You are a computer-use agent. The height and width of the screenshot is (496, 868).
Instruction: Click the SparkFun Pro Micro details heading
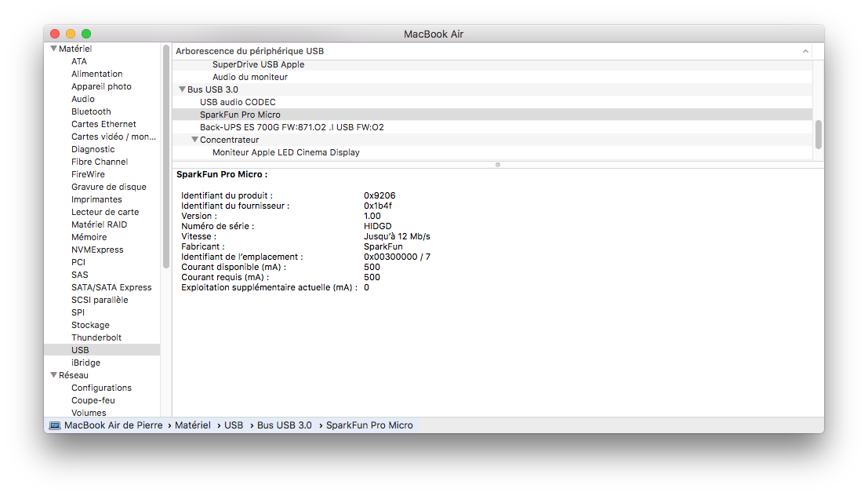pos(222,174)
